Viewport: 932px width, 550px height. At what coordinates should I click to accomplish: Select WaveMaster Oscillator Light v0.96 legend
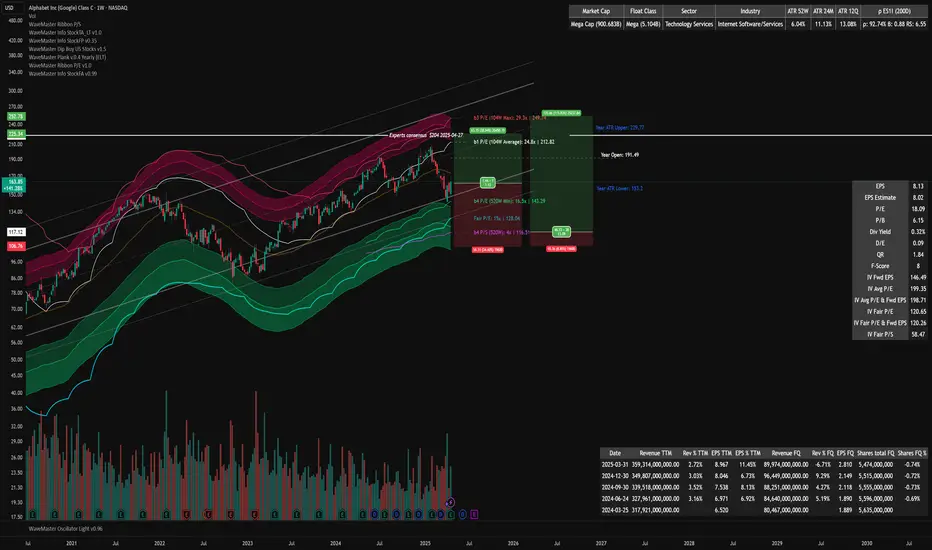(65, 529)
